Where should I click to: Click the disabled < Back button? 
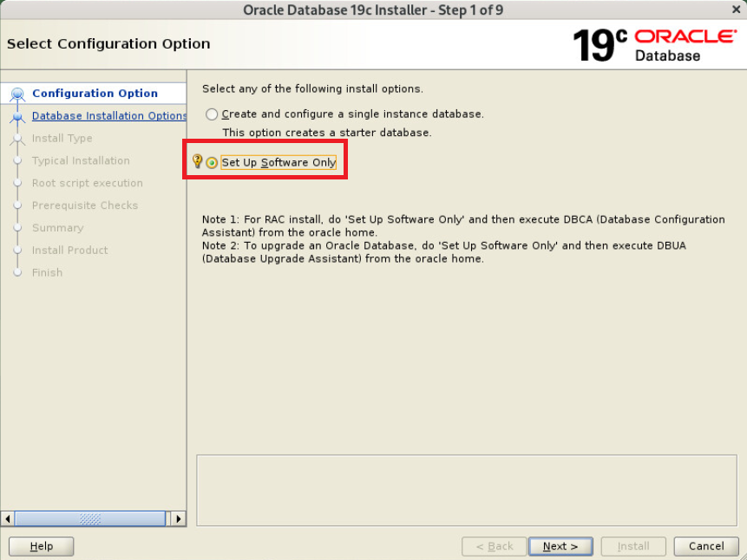click(x=495, y=546)
